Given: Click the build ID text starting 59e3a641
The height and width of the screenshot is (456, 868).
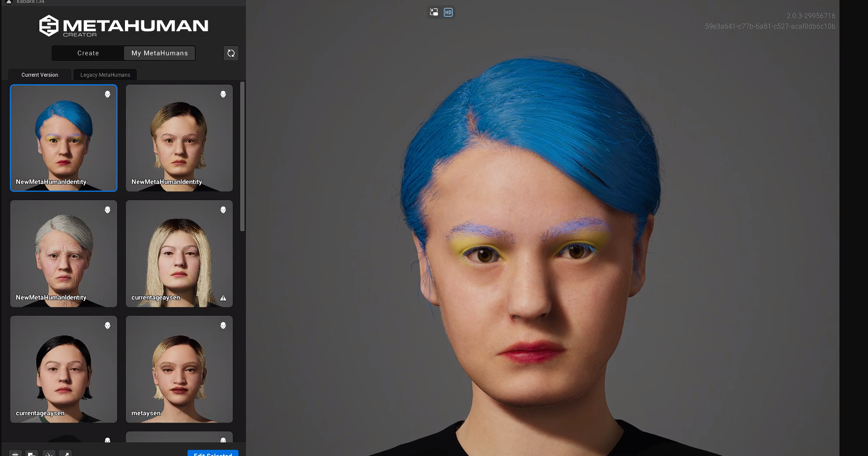Looking at the screenshot, I should click(770, 26).
